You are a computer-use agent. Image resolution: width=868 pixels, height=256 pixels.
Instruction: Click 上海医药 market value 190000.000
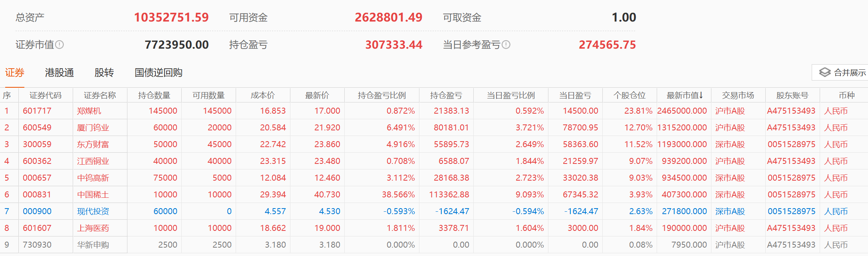[684, 228]
